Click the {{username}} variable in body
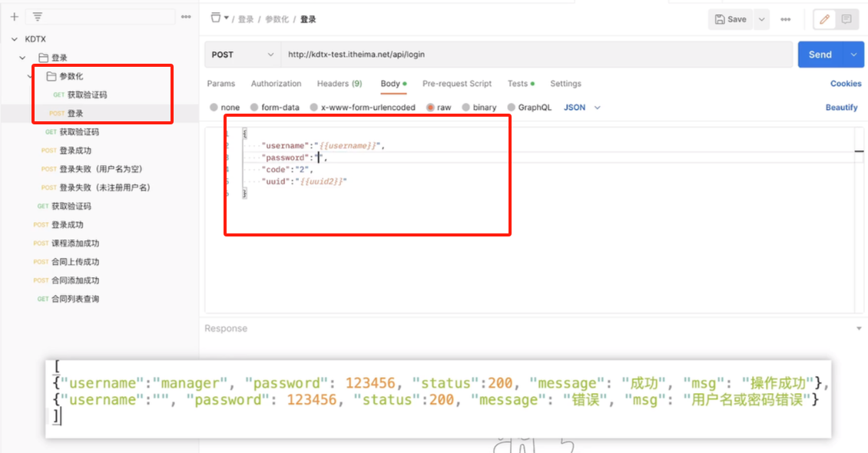The width and height of the screenshot is (868, 453). 348,145
